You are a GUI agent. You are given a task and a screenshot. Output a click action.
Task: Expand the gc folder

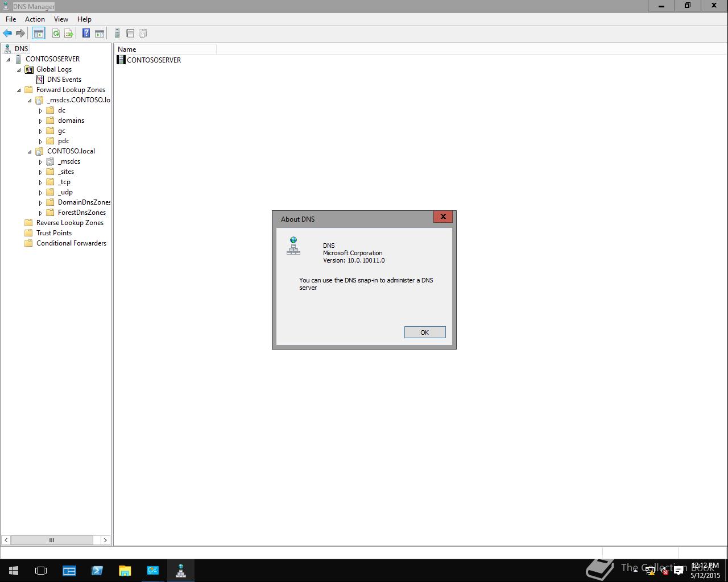[40, 131]
